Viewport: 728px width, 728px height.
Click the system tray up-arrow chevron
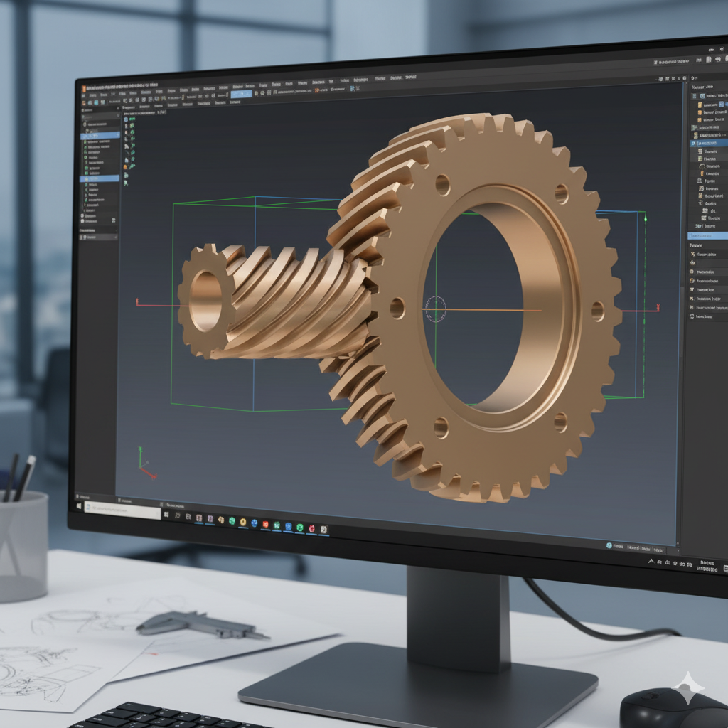click(x=650, y=561)
